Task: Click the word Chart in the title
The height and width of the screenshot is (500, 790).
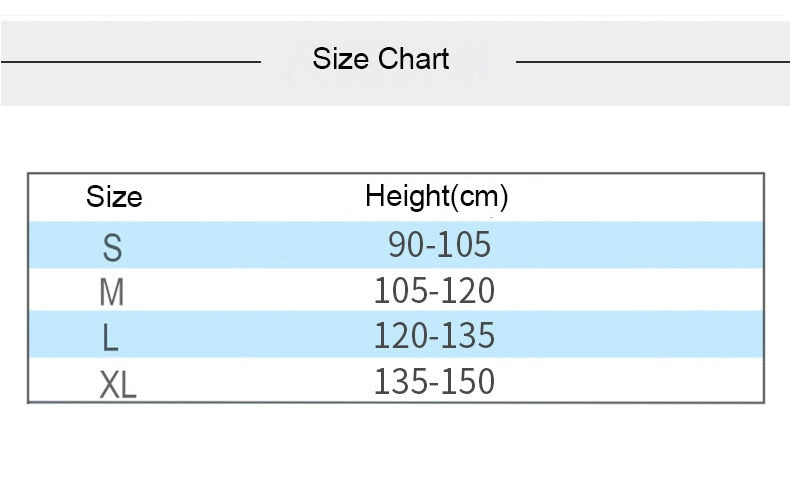Action: 413,59
